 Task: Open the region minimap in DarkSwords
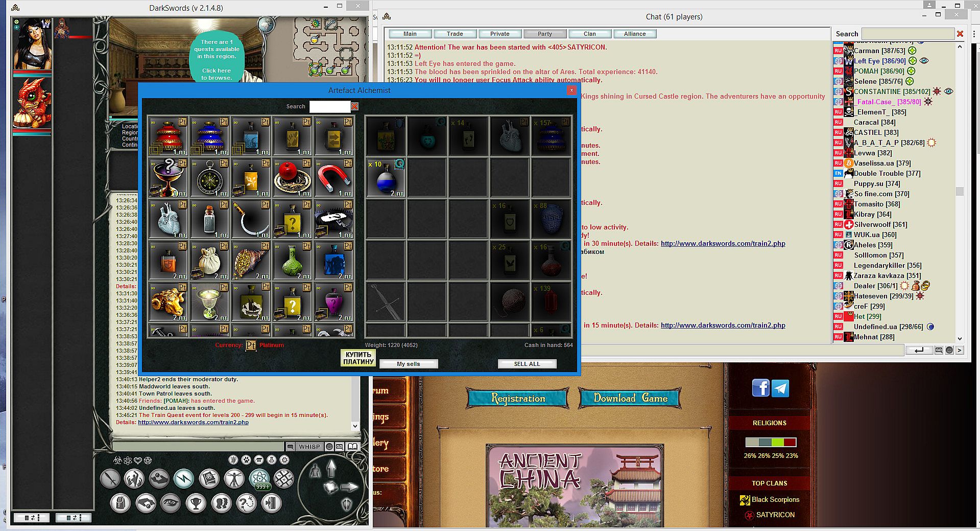pyautogui.click(x=329, y=47)
